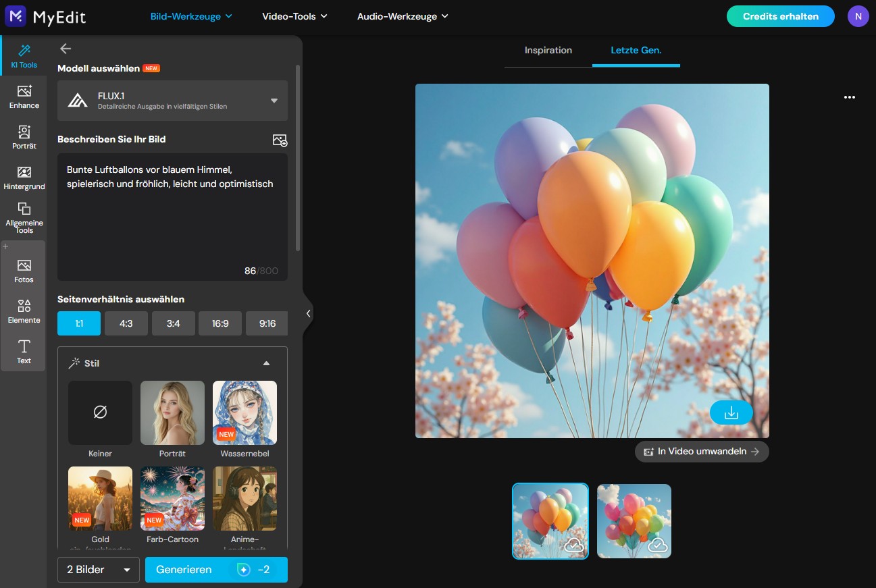Viewport: 876px width, 588px height.
Task: Click the Seitenverhältnis auswählen heading
Action: tap(121, 299)
